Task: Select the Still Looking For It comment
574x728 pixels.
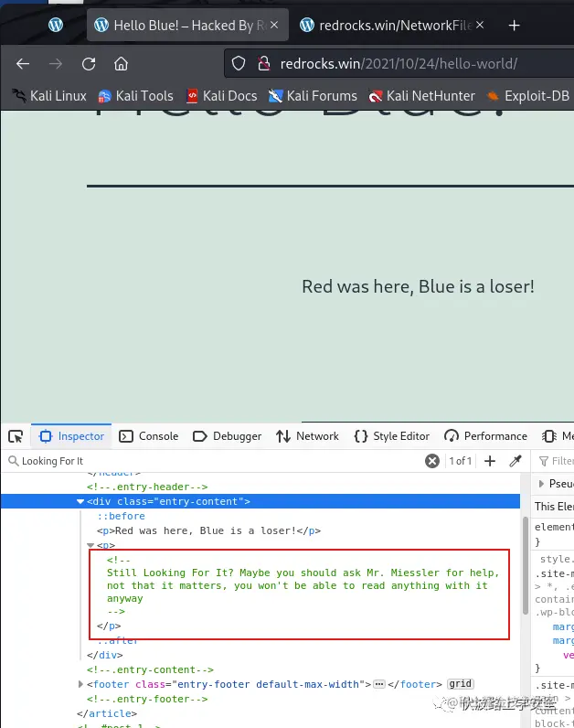Action: coord(303,586)
